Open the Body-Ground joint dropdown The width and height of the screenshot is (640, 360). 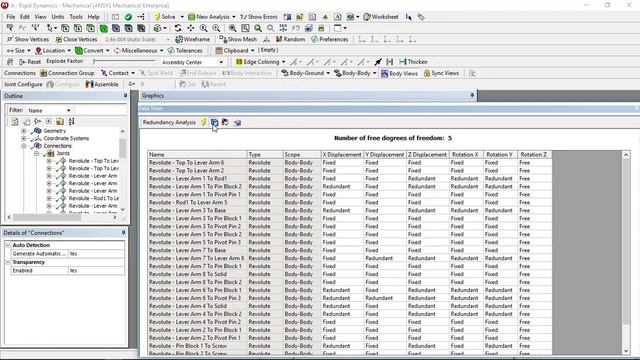coord(328,73)
